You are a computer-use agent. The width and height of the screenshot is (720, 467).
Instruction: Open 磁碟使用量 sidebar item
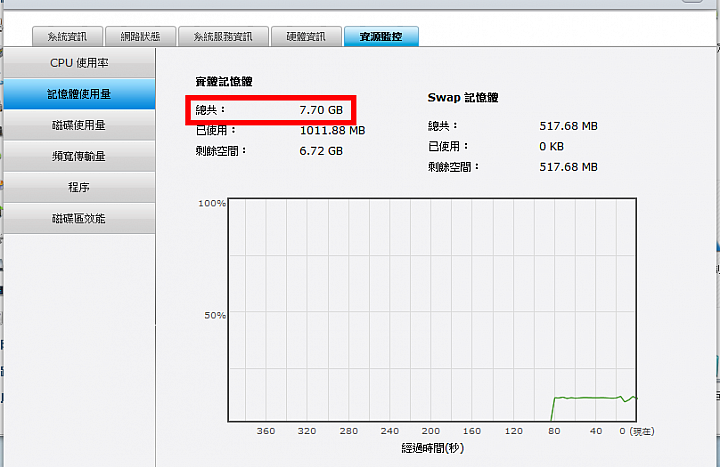[x=79, y=125]
